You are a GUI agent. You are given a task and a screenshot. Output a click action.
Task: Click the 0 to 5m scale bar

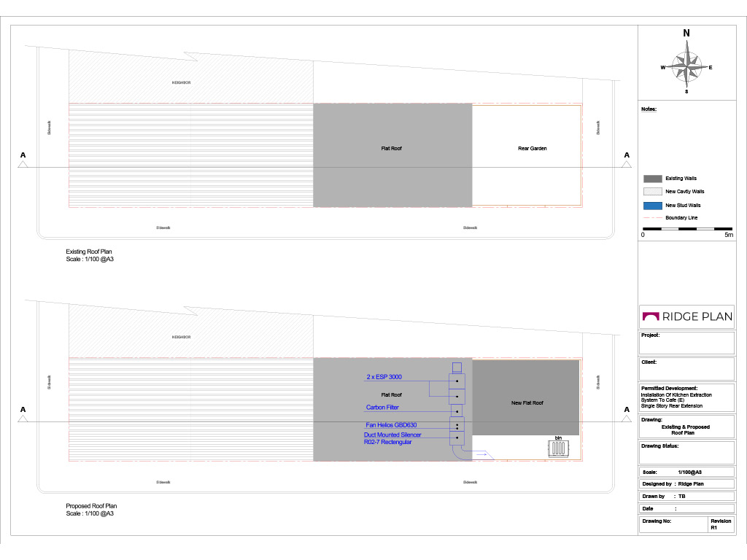(687, 229)
